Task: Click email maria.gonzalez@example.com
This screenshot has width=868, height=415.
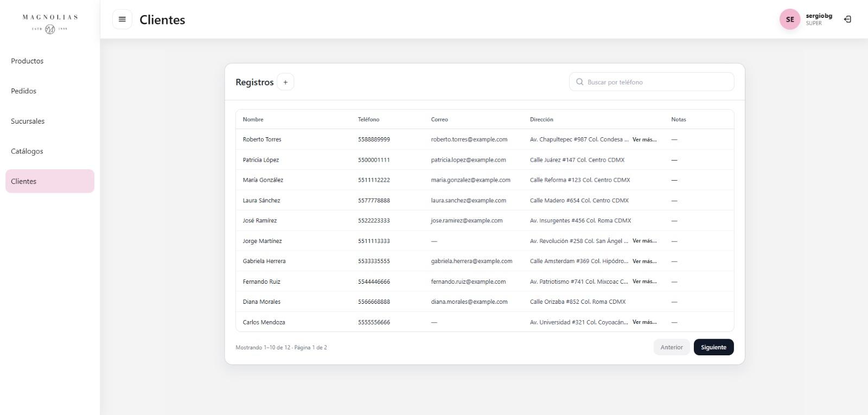Action: [470, 180]
